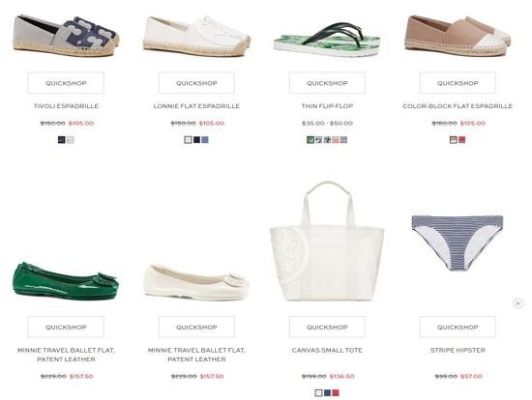This screenshot has width=532, height=400.
Task: Select navy swatch for Tivoli Espadrille
Action: coord(61,140)
